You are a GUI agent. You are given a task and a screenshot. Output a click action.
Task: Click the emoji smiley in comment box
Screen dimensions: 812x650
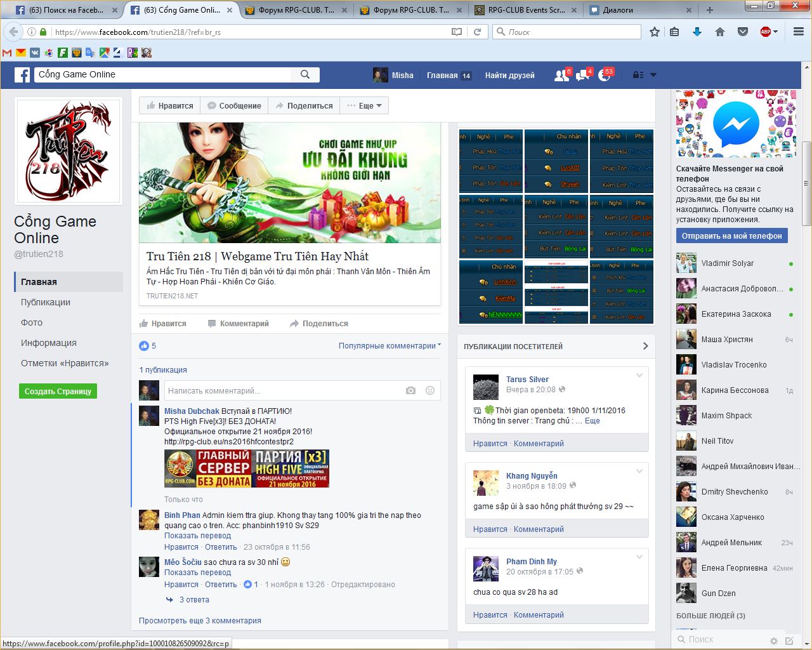click(x=430, y=390)
